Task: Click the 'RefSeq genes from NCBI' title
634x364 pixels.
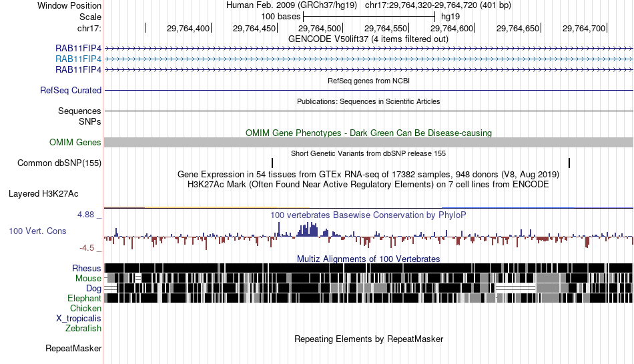Action: [369, 81]
